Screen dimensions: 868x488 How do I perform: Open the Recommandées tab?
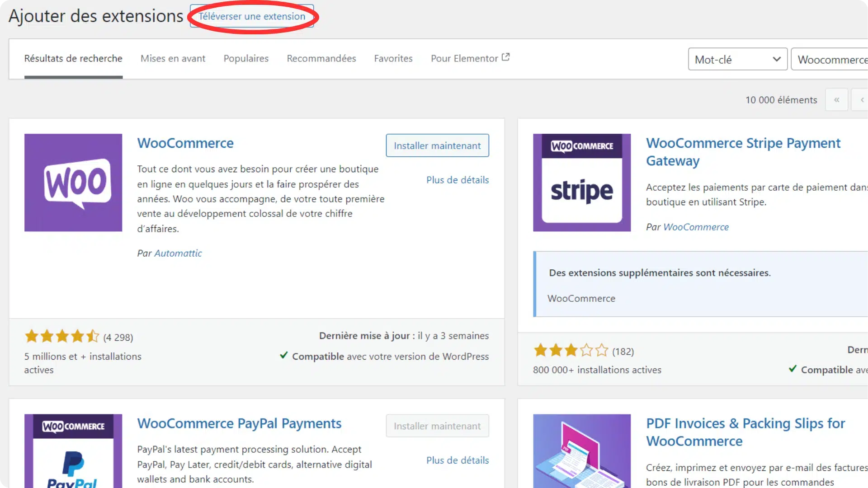coord(321,58)
